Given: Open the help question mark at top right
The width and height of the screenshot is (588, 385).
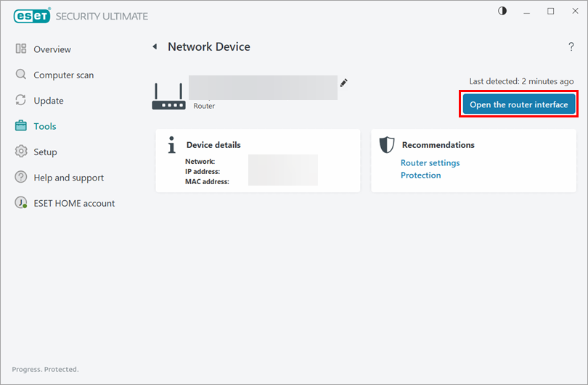Looking at the screenshot, I should (571, 47).
